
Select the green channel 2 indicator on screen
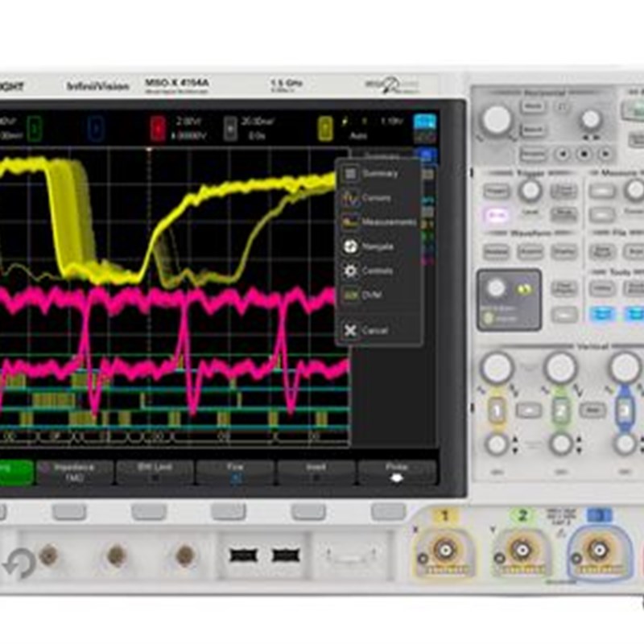point(35,128)
